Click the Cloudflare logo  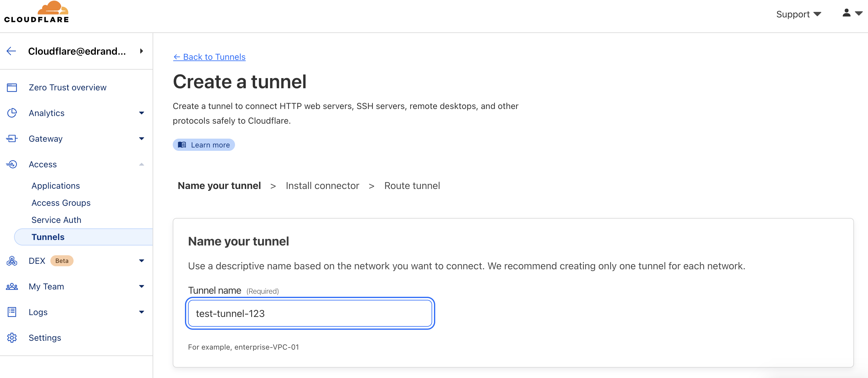pos(36,12)
